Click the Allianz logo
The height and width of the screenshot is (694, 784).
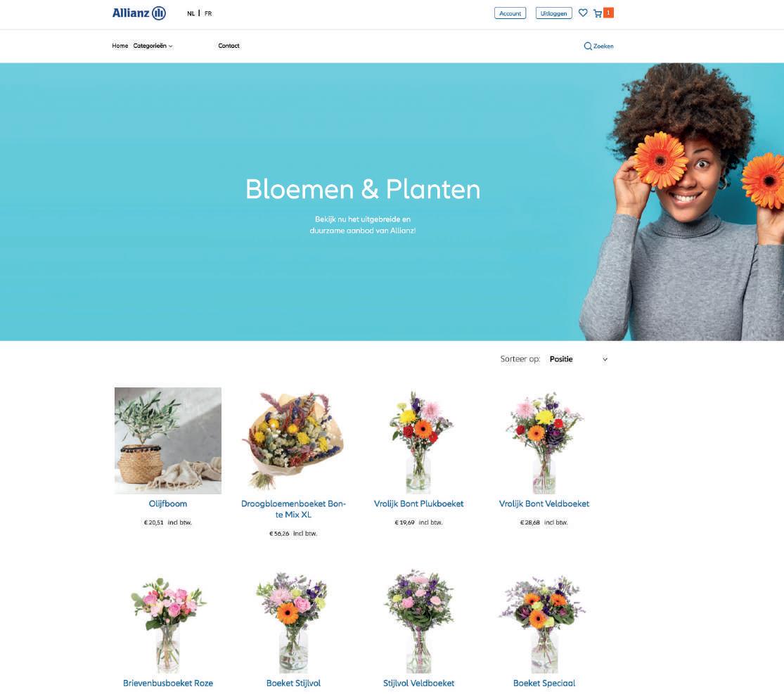tap(139, 13)
